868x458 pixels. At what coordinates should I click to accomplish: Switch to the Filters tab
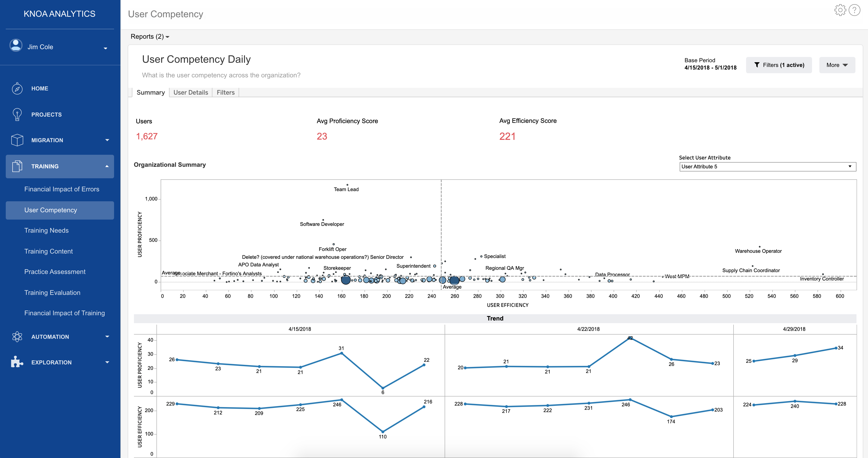[226, 92]
